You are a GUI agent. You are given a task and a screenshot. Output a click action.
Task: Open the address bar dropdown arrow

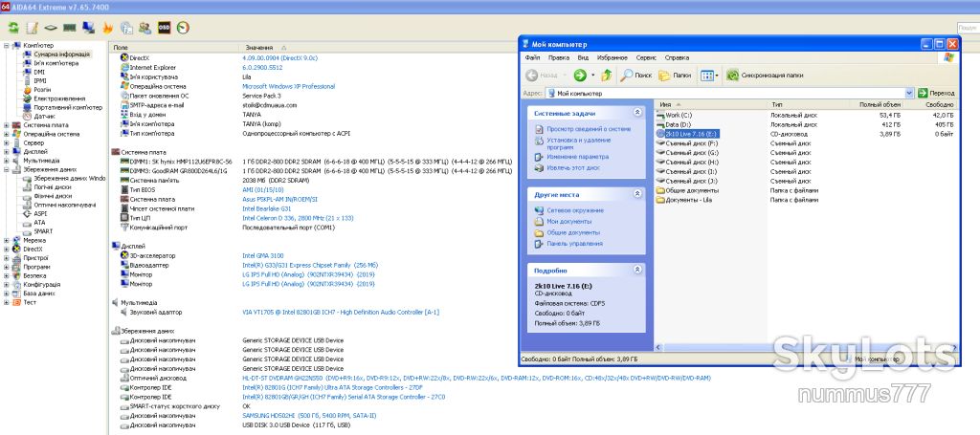[x=909, y=93]
